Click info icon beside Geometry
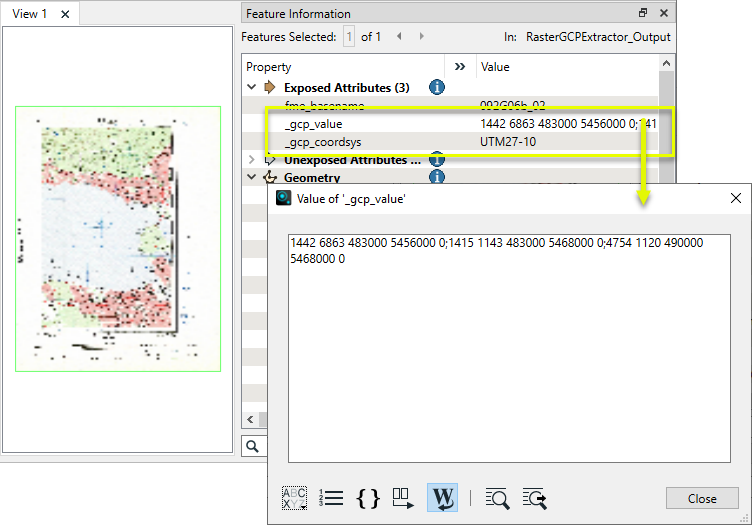The height and width of the screenshot is (525, 752). tap(436, 178)
